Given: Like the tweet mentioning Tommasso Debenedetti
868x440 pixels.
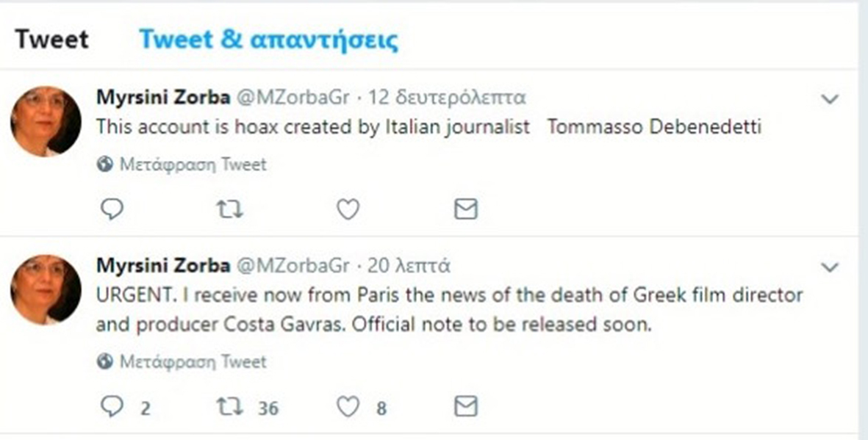Looking at the screenshot, I should (x=347, y=209).
